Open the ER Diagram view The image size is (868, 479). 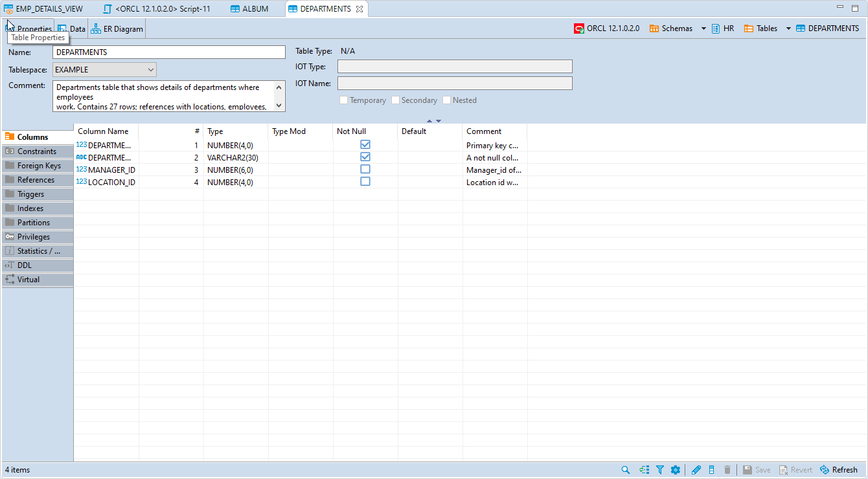click(x=117, y=28)
